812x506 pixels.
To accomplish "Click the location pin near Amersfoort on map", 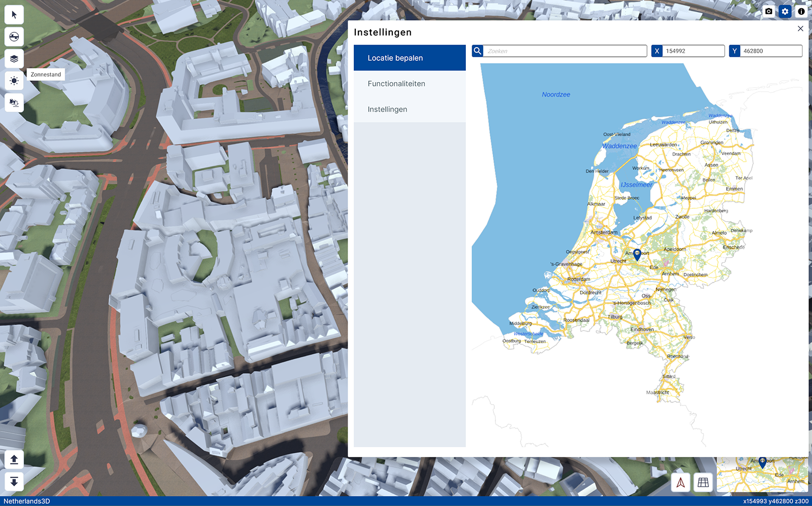I will click(637, 255).
